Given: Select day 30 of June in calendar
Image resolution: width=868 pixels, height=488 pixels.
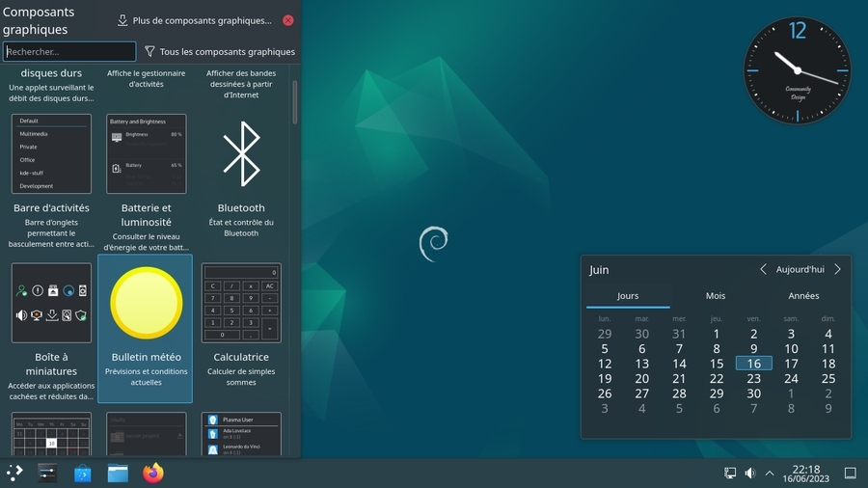Looking at the screenshot, I should (x=753, y=393).
